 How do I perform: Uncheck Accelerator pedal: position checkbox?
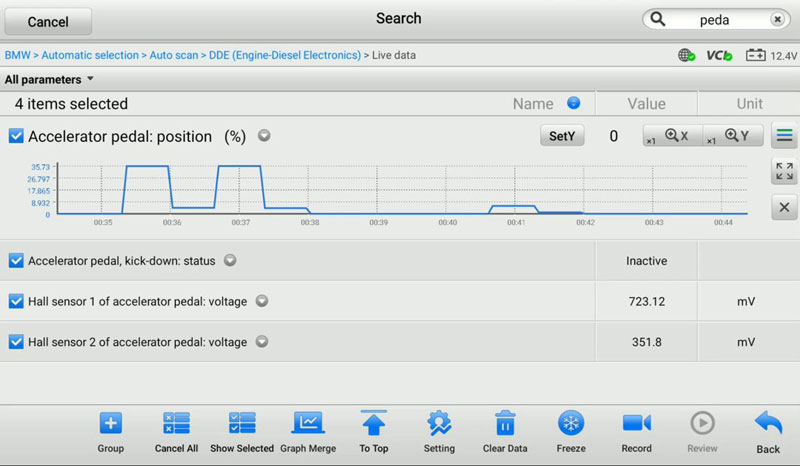[x=16, y=136]
